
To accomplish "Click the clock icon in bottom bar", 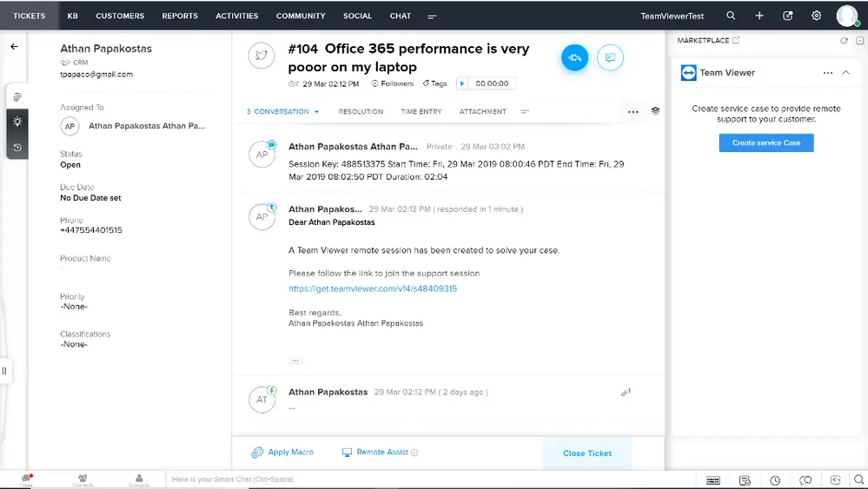I will point(775,480).
